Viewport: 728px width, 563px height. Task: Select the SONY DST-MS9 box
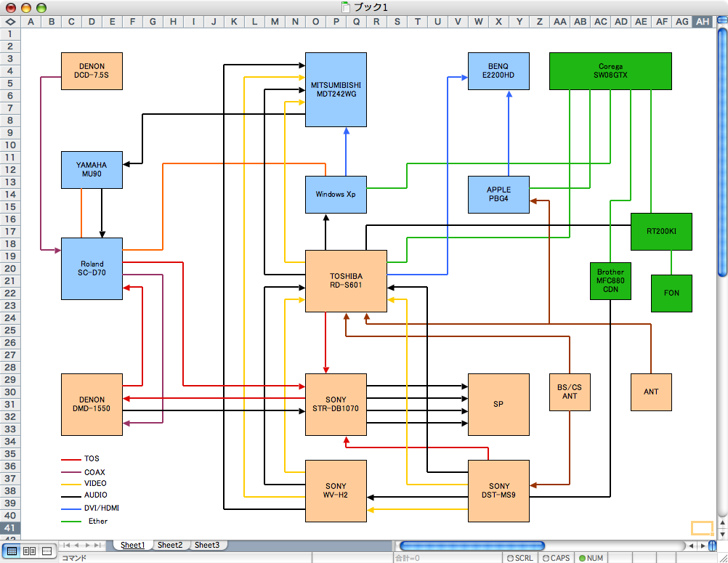tap(498, 491)
